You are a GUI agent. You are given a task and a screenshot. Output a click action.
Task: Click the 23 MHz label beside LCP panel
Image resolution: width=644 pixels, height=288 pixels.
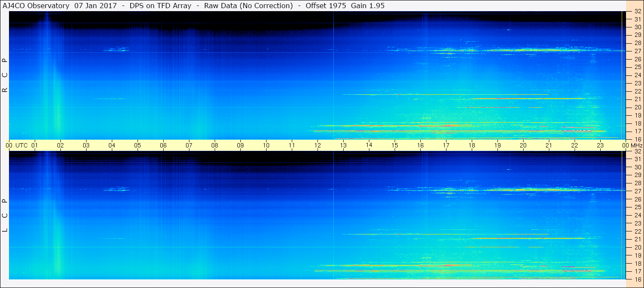(638, 223)
